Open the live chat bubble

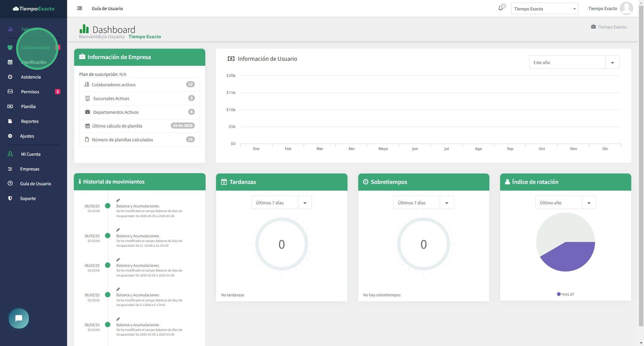[x=19, y=318]
